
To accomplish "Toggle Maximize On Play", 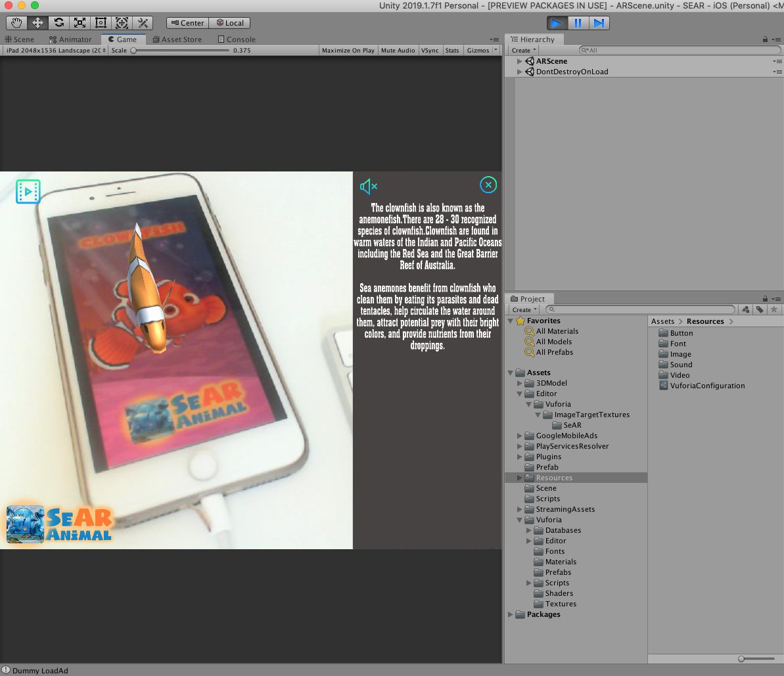I will coord(348,51).
